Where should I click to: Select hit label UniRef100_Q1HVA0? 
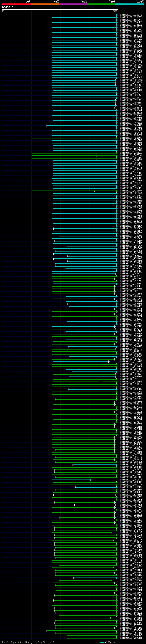pos(131,284)
